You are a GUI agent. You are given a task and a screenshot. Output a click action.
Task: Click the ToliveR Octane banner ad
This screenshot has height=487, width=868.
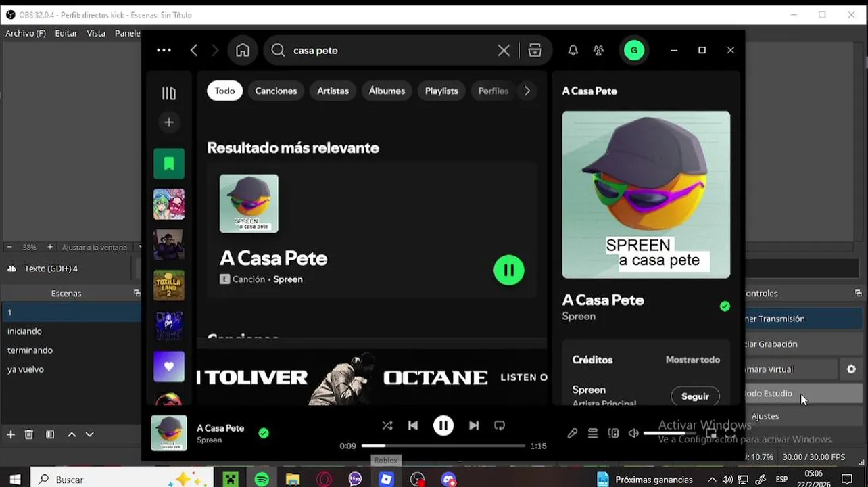[x=372, y=377]
